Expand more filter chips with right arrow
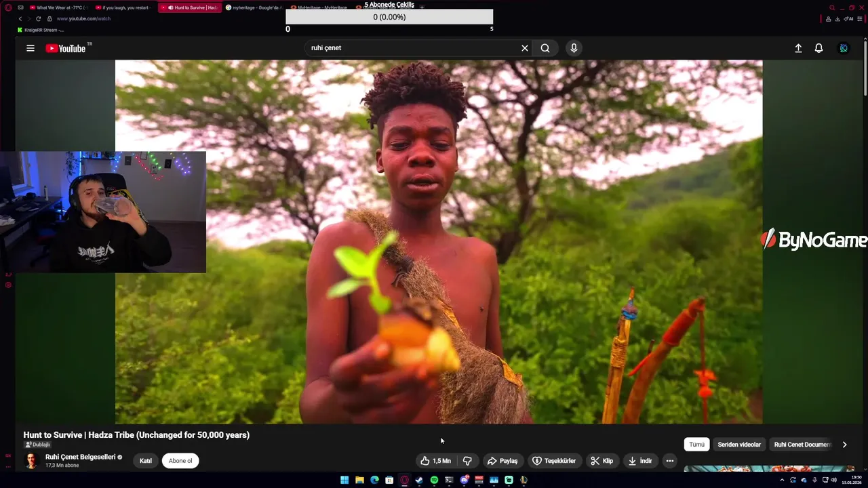868x488 pixels. point(844,445)
